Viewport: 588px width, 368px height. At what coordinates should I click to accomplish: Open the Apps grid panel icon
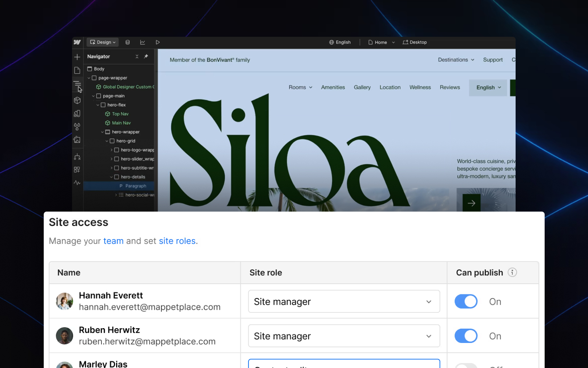77,170
